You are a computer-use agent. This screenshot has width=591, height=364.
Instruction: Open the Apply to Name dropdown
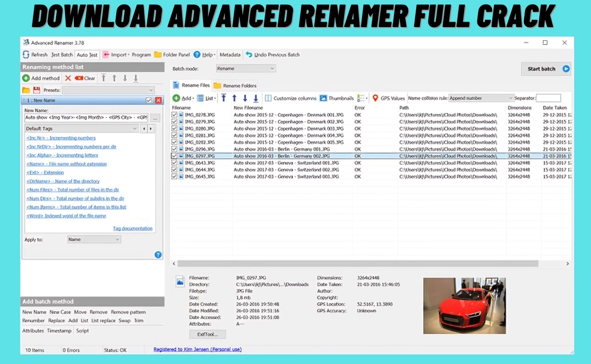[94, 240]
